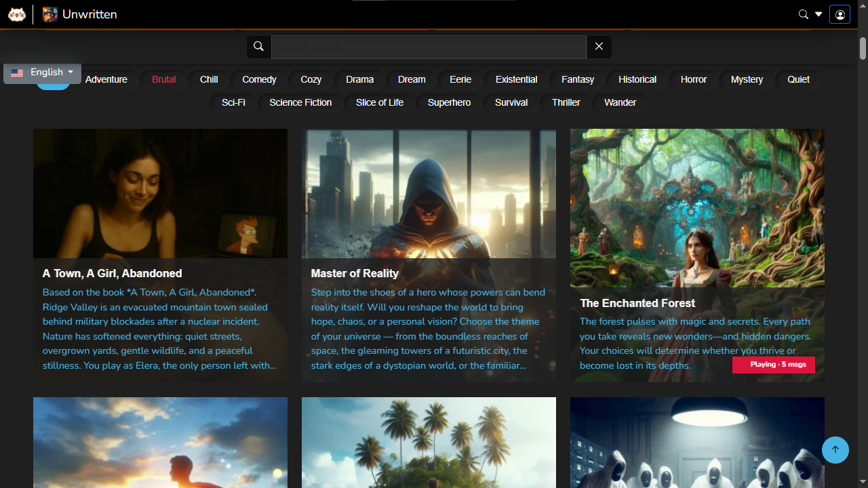Open the account menu via the profile icon

click(840, 14)
